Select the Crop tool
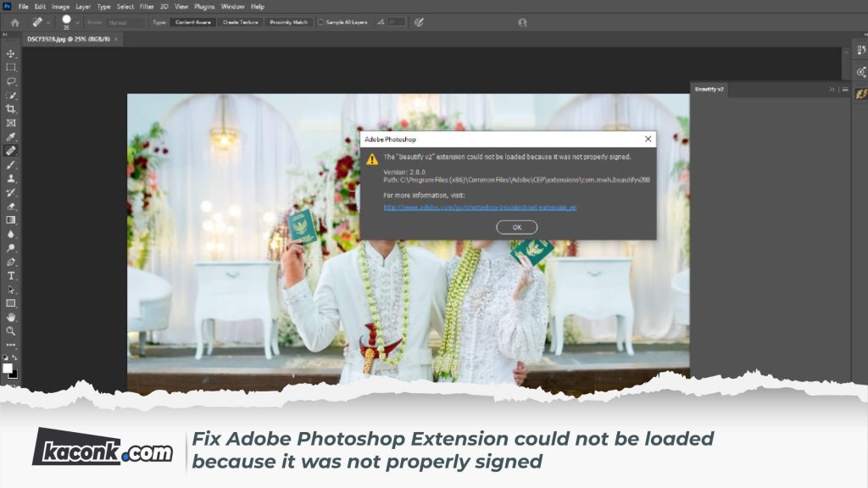868x488 pixels. click(x=10, y=109)
